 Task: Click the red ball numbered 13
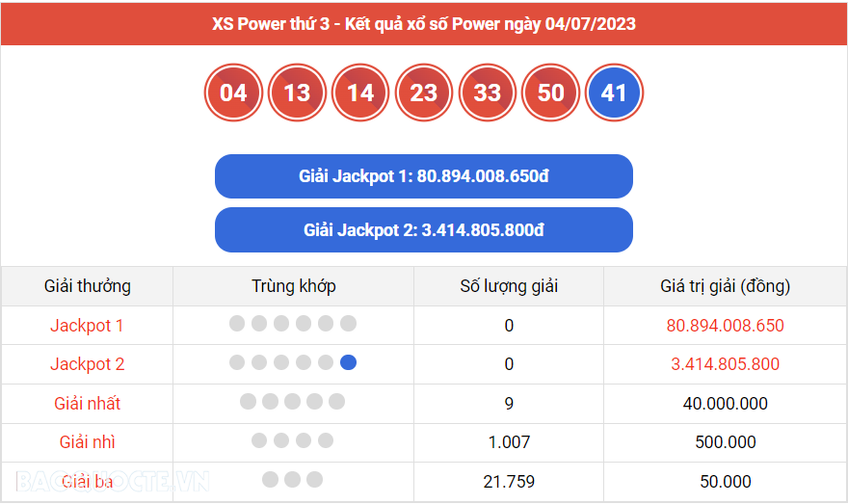(297, 93)
